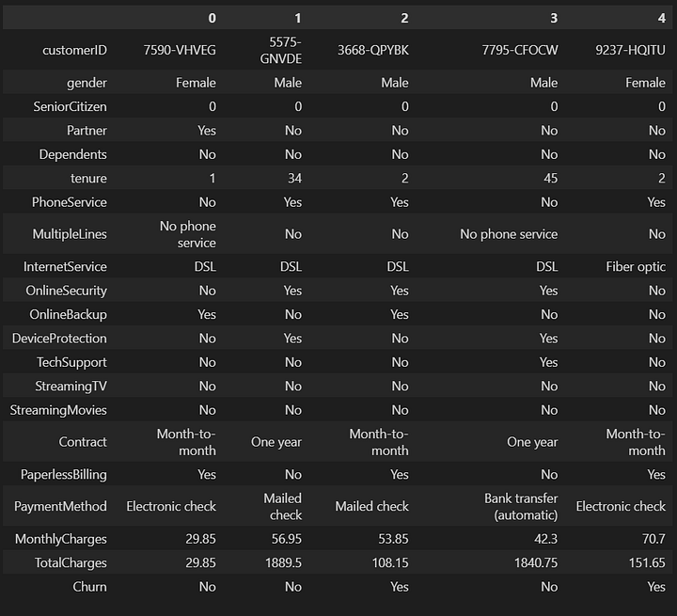Select the MonthlyCharges value 70.7
This screenshot has height=616, width=677.
point(653,539)
